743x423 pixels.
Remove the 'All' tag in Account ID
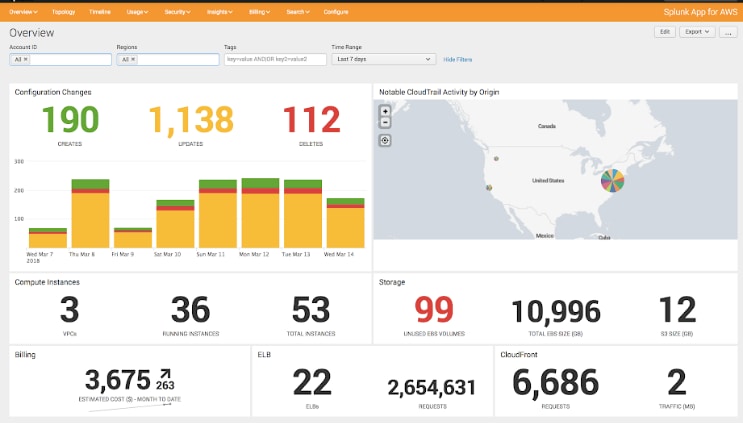coord(26,59)
